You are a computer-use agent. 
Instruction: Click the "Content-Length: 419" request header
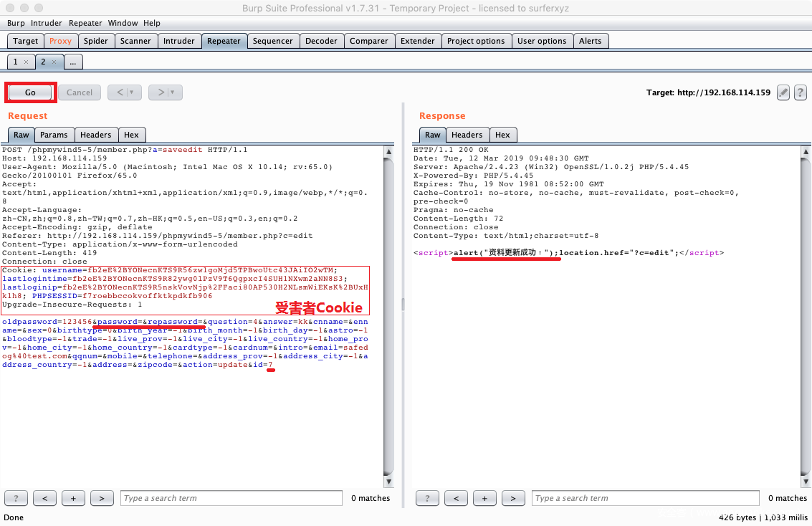pyautogui.click(x=49, y=253)
